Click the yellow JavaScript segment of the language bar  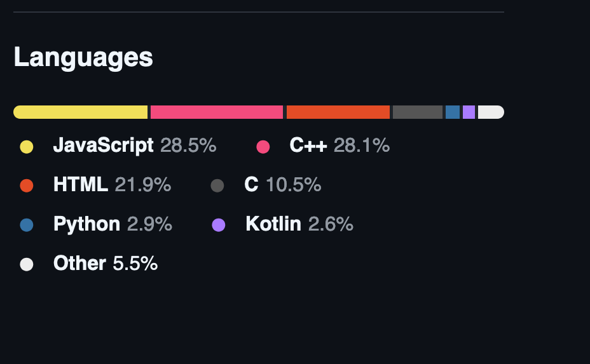point(81,112)
